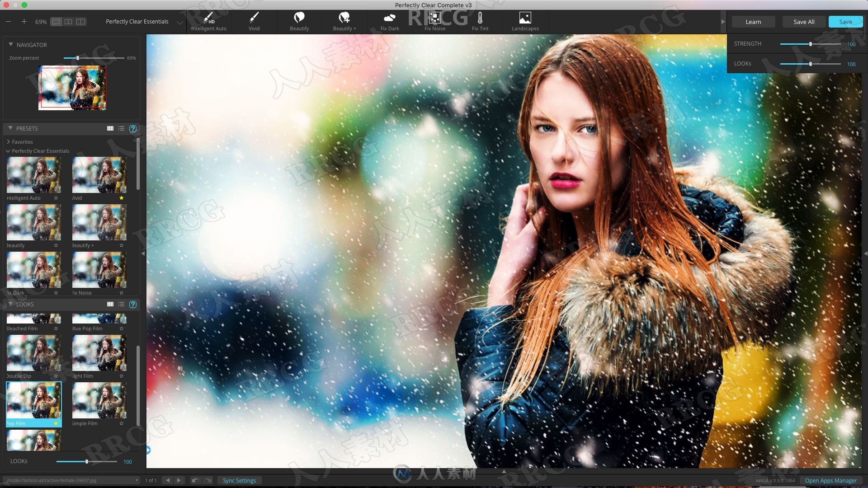Click the Save All button
The height and width of the screenshot is (488, 868).
pos(804,21)
